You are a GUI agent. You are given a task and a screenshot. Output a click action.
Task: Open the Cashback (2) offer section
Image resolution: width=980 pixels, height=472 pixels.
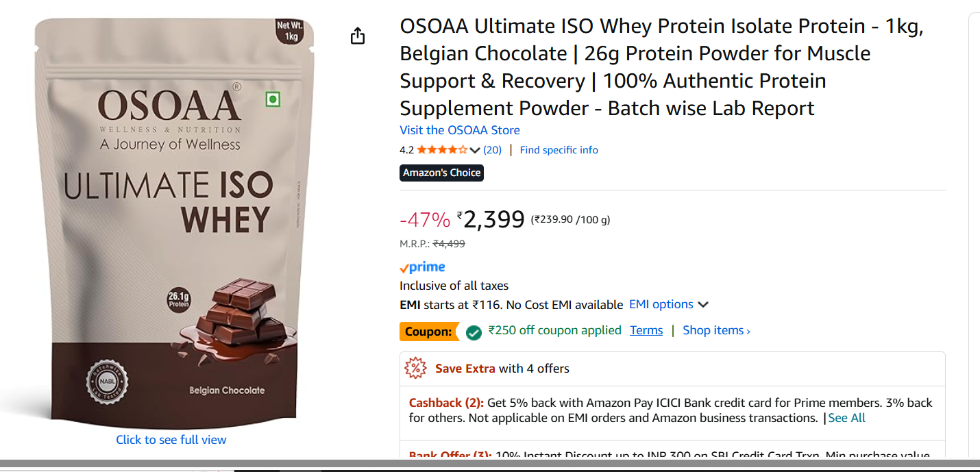(446, 403)
